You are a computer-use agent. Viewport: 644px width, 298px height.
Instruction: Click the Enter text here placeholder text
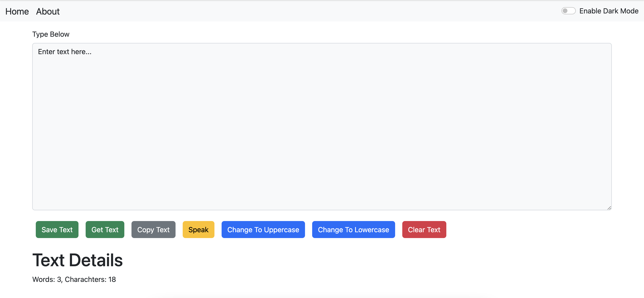click(64, 52)
